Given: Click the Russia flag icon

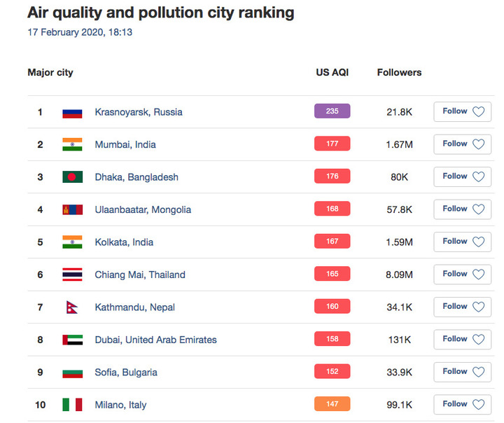Looking at the screenshot, I should point(72,112).
